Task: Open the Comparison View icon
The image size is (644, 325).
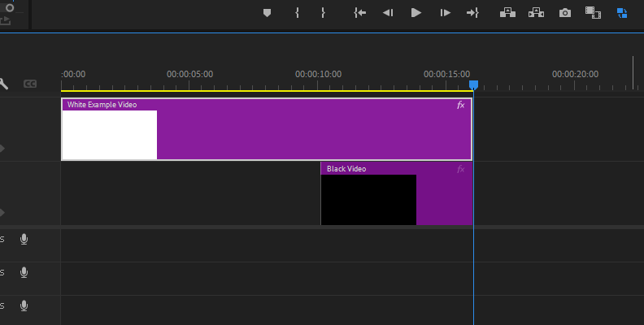Action: [x=593, y=13]
